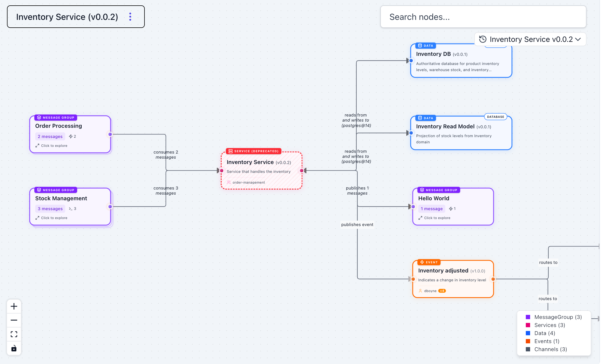Click the lightning icon in Inventory adjusted badge
Screen dimensions: 601x364
(422, 262)
